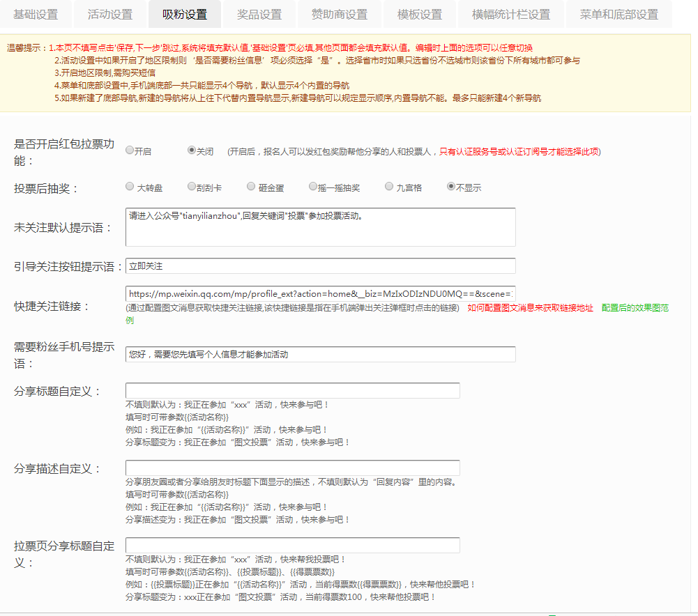Viewport: 698px width, 616px height.
Task: Go to the 奖品设置 tab
Action: click(x=259, y=15)
